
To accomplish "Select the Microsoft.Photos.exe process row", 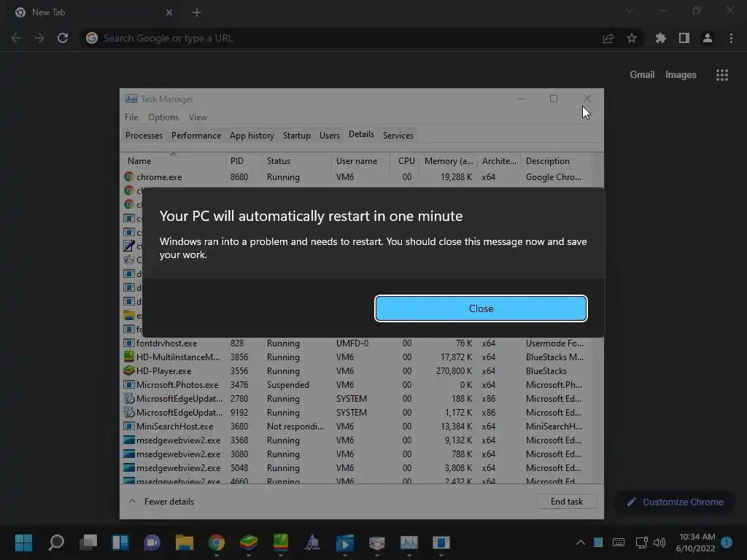I will pyautogui.click(x=356, y=385).
